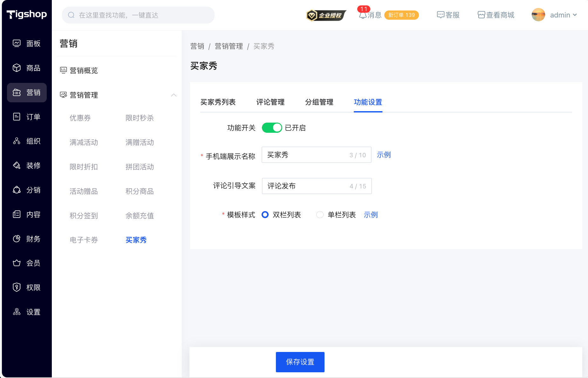Viewport: 588px width, 378px height.
Task: Open the Dashboard panel icon in sidebar
Action: (x=17, y=43)
